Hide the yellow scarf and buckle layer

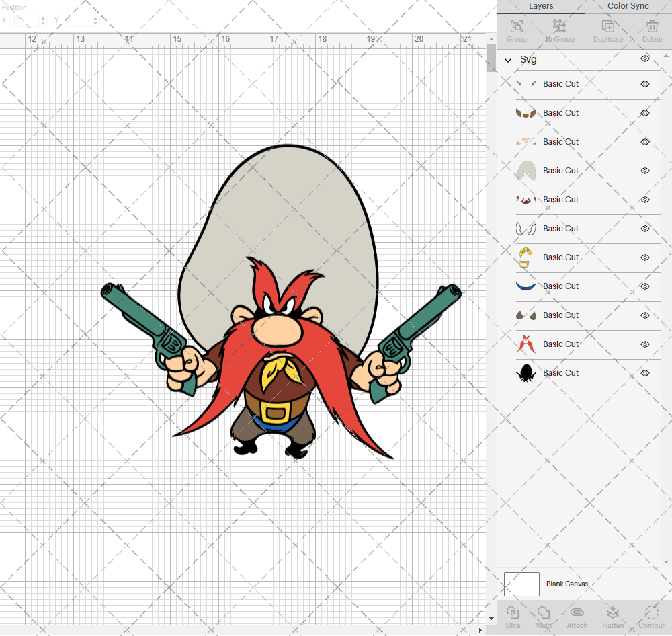(x=645, y=257)
